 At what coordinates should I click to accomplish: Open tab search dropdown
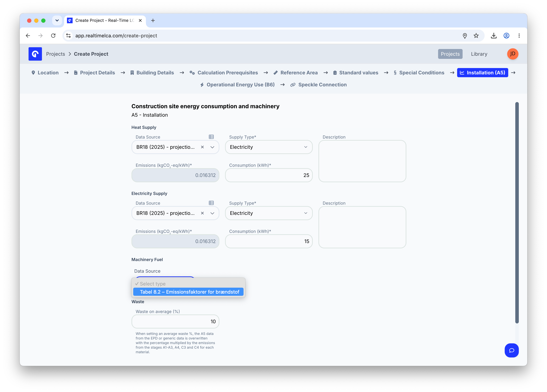pos(57,20)
